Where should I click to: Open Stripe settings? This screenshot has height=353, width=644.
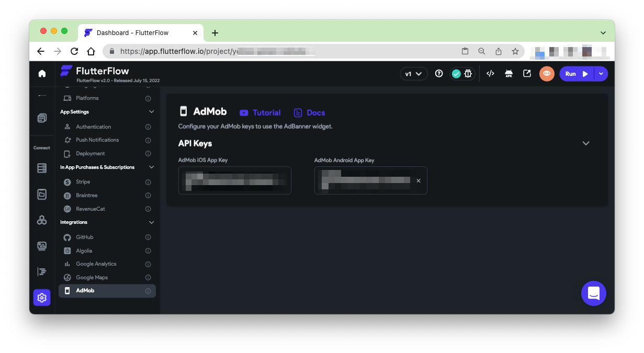point(107,182)
